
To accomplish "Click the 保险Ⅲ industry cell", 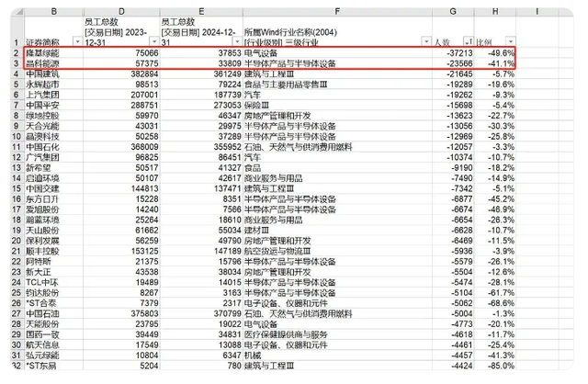I will [x=337, y=106].
